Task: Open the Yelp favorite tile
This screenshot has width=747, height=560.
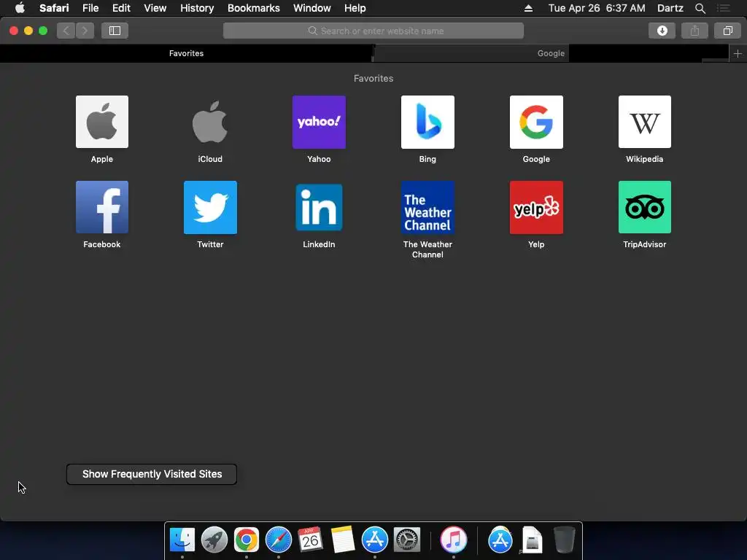Action: pyautogui.click(x=536, y=207)
